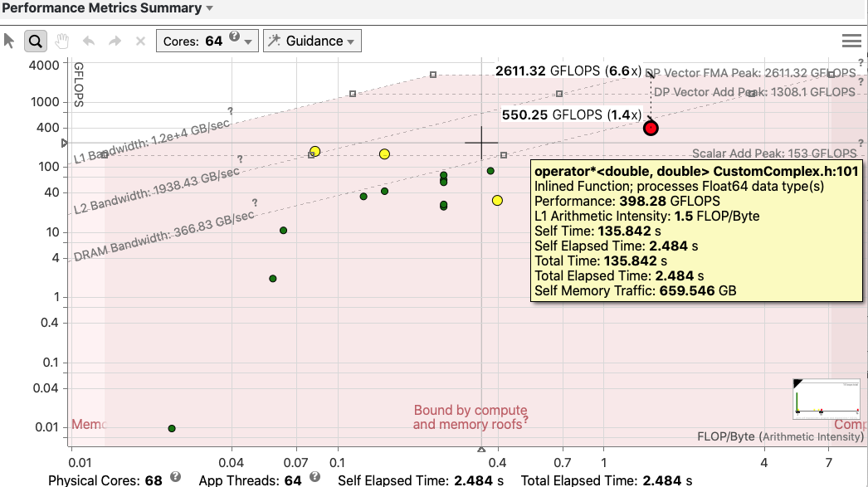Activate the magnifier zoom tool

[x=34, y=40]
